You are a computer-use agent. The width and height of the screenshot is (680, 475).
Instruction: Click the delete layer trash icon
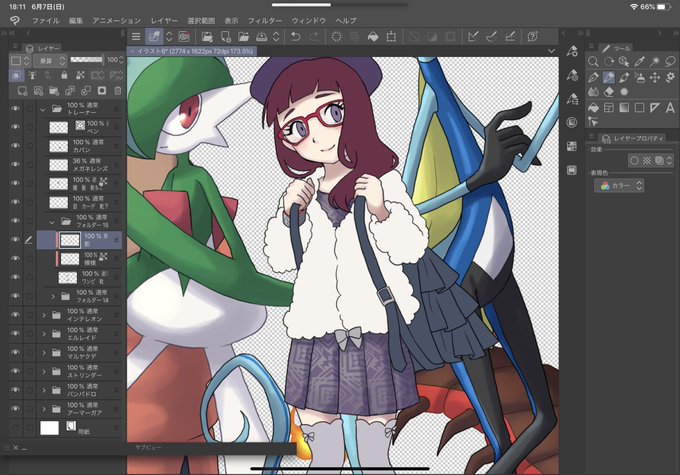pyautogui.click(x=118, y=91)
